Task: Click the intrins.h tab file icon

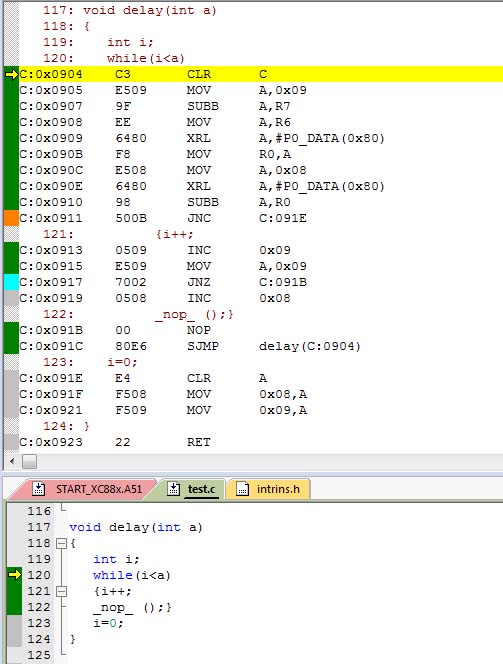Action: click(x=242, y=489)
